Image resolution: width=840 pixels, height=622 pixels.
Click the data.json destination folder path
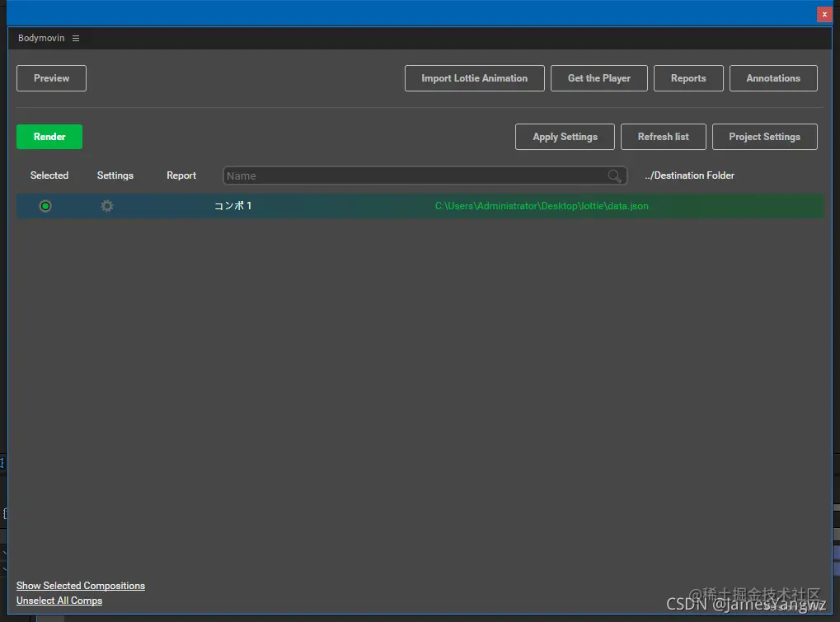(542, 206)
